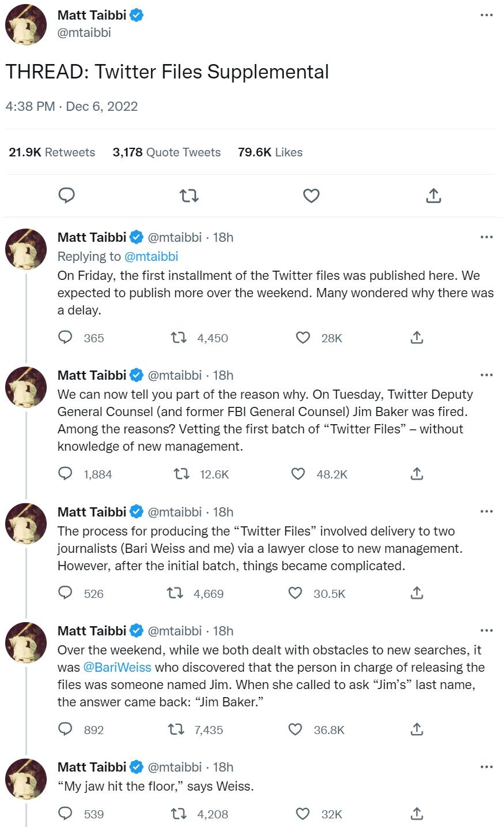Retweet the main THREAD tweet
The height and width of the screenshot is (827, 504).
[x=189, y=196]
